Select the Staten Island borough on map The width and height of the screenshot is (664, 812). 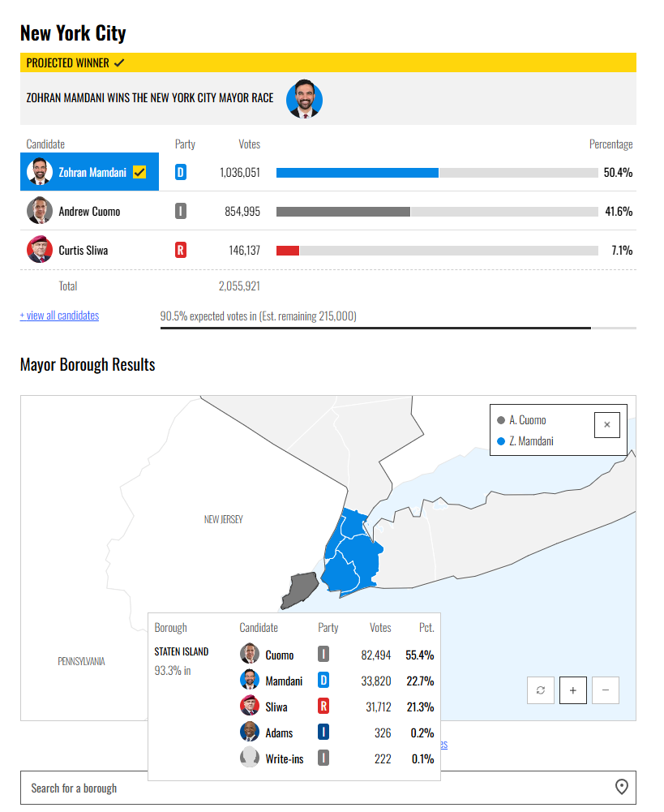[x=299, y=591]
